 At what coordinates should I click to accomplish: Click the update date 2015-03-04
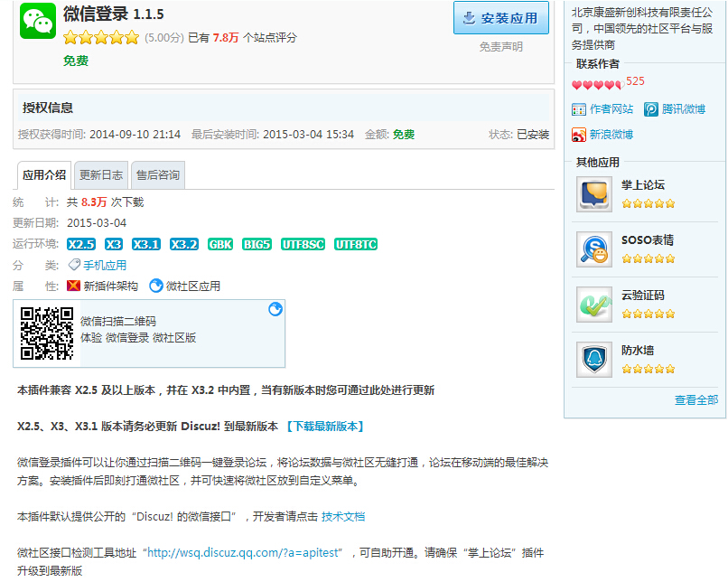(97, 223)
